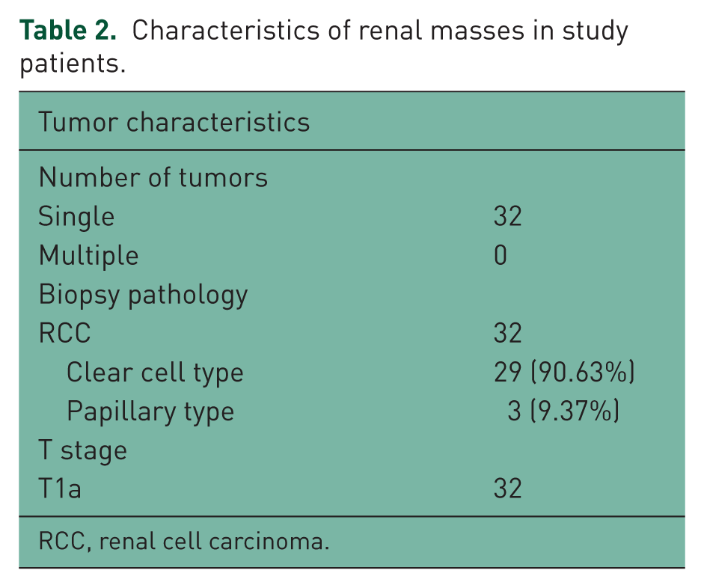Click the value 32 beside RCC
Image resolution: width=704 pixels, height=588 pixels.
point(508,334)
